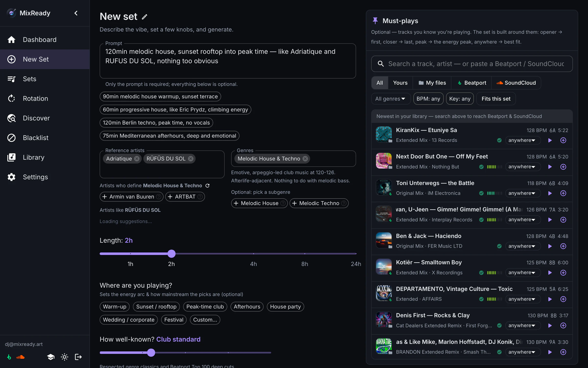Open position dropdown for Toni Unterwegs — the Battle
The height and width of the screenshot is (368, 588).
coord(523,193)
